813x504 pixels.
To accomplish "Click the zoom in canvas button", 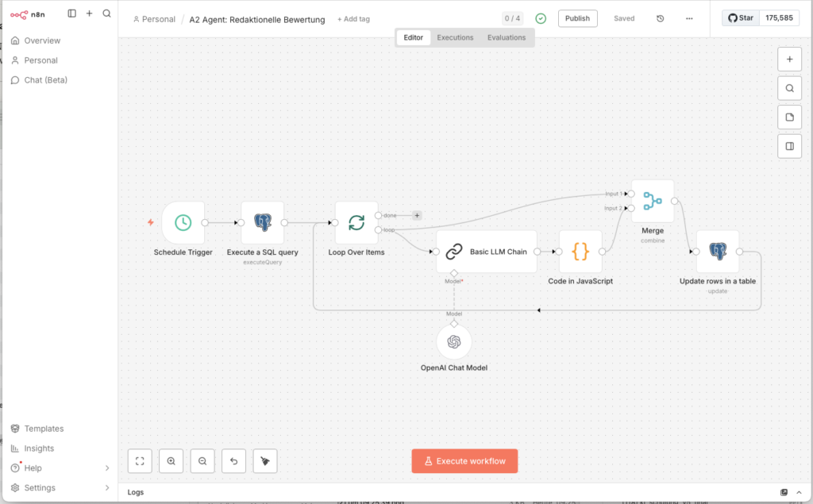I will pyautogui.click(x=171, y=460).
